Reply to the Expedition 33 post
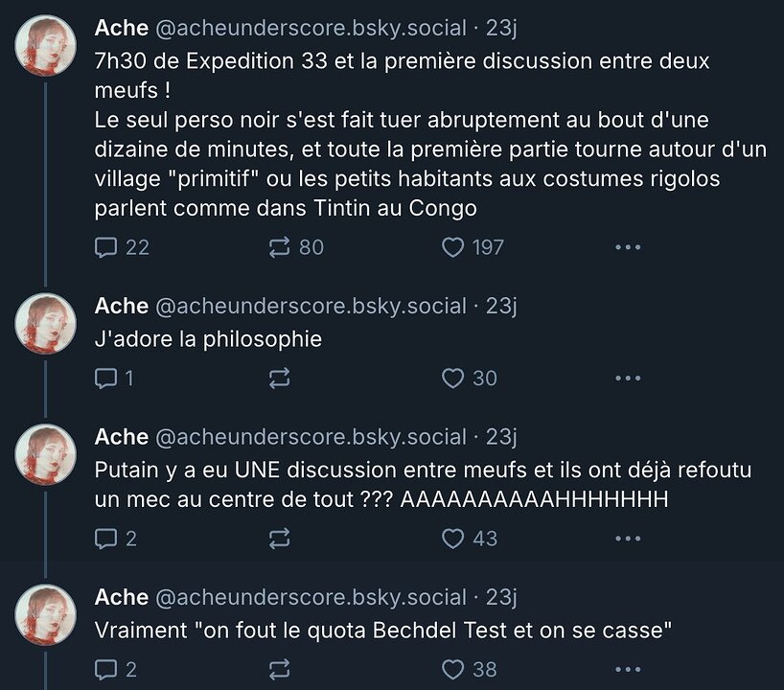This screenshot has height=690, width=784. (x=106, y=247)
